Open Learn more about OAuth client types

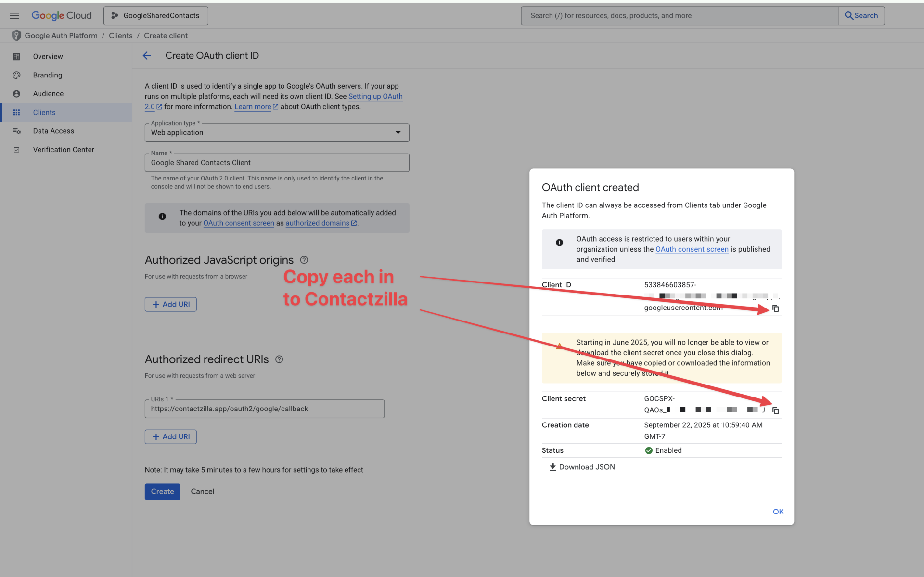click(253, 107)
